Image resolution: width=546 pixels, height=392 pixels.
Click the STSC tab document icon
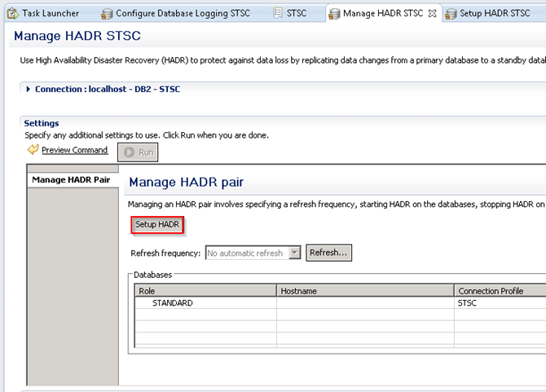[x=278, y=14]
